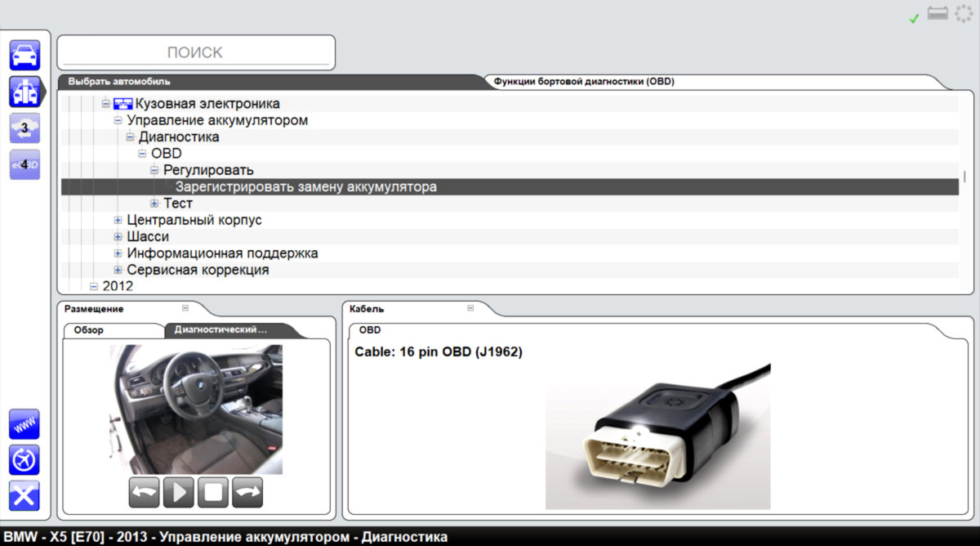The image size is (980, 546).
Task: Expand the Тест tree node
Action: click(154, 204)
